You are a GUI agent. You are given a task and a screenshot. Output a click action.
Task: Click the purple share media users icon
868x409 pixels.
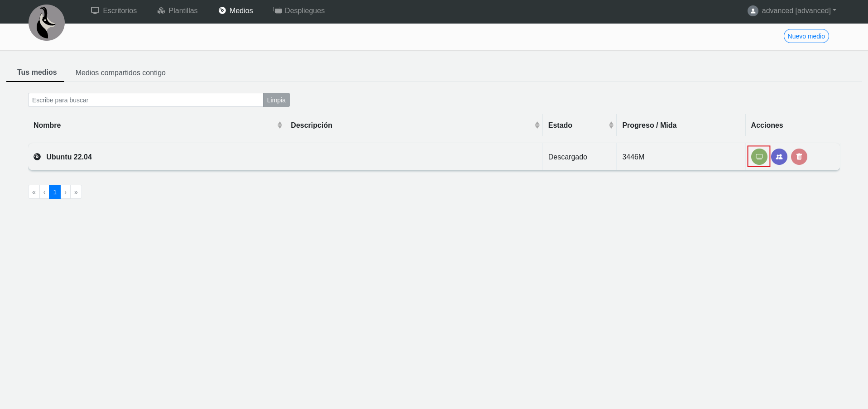[x=779, y=157]
